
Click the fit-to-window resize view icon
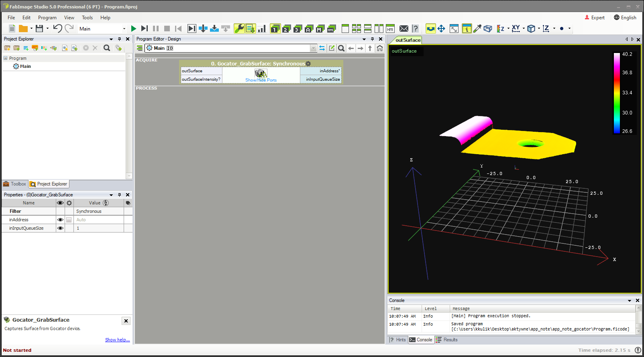click(454, 29)
